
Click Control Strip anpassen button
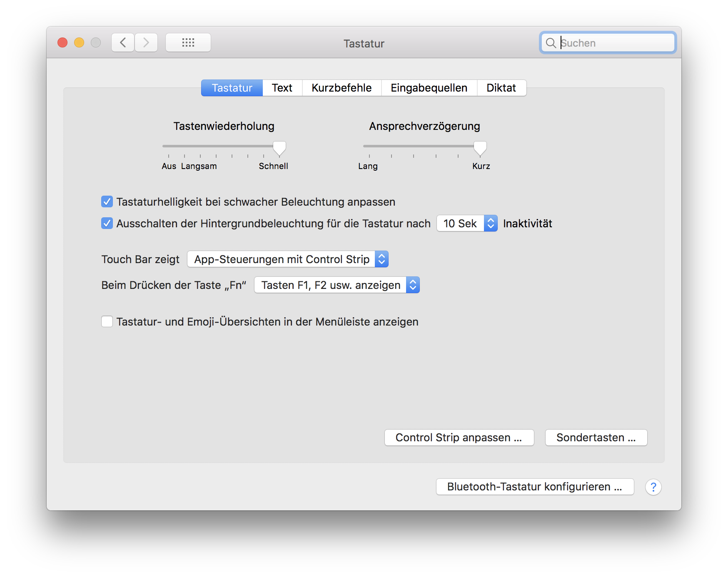[x=459, y=438]
